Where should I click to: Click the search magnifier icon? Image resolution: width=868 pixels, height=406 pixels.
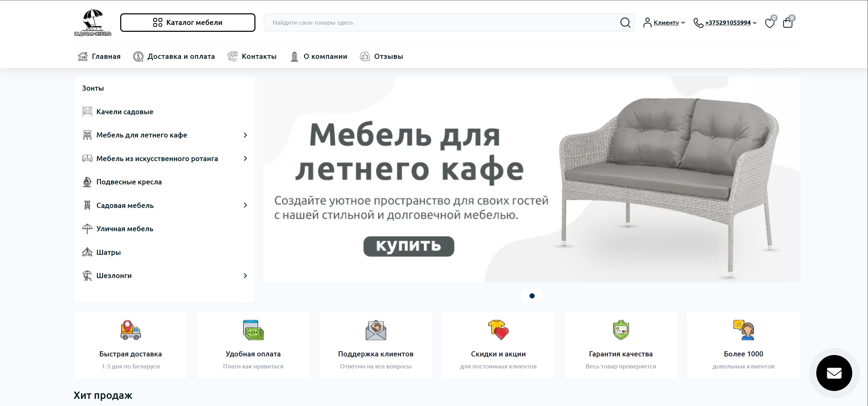[x=625, y=23]
